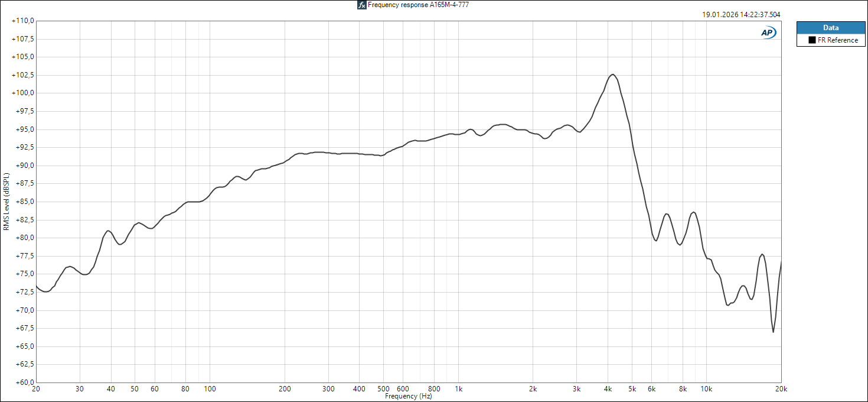Image resolution: width=868 pixels, height=402 pixels.
Task: Click the curve's highest peak near 4 kHz
Action: tap(613, 74)
